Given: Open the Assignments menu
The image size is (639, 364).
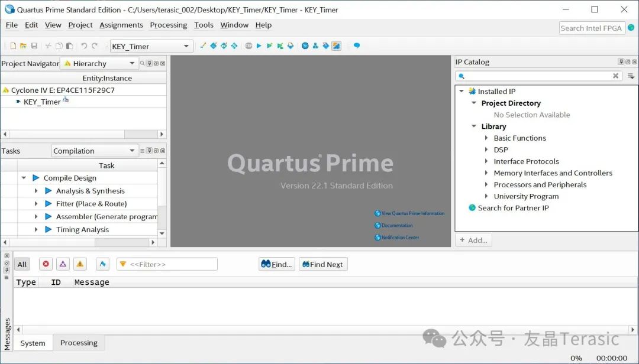Looking at the screenshot, I should click(121, 25).
